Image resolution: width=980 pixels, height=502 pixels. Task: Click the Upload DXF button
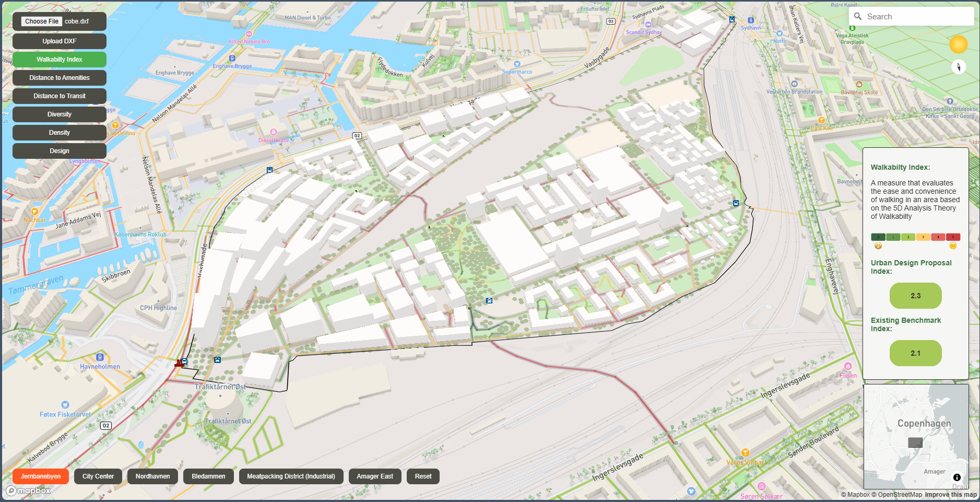tap(59, 41)
